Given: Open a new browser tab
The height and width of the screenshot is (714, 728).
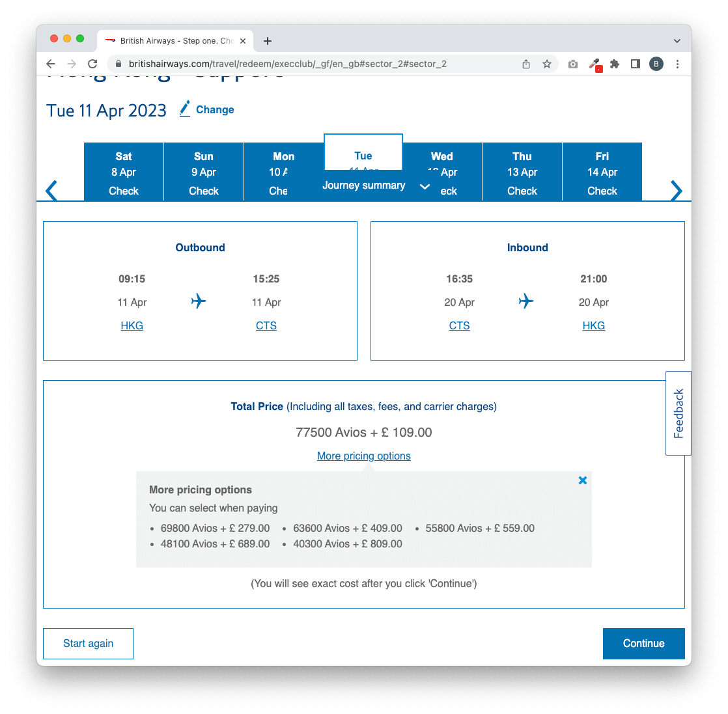Looking at the screenshot, I should coord(268,41).
